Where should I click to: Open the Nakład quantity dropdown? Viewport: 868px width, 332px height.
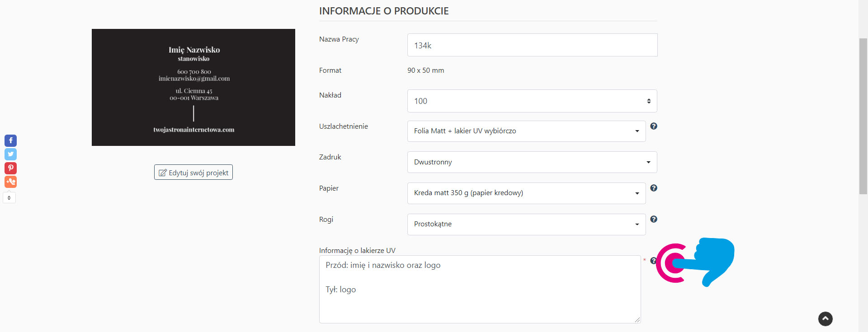tap(532, 101)
